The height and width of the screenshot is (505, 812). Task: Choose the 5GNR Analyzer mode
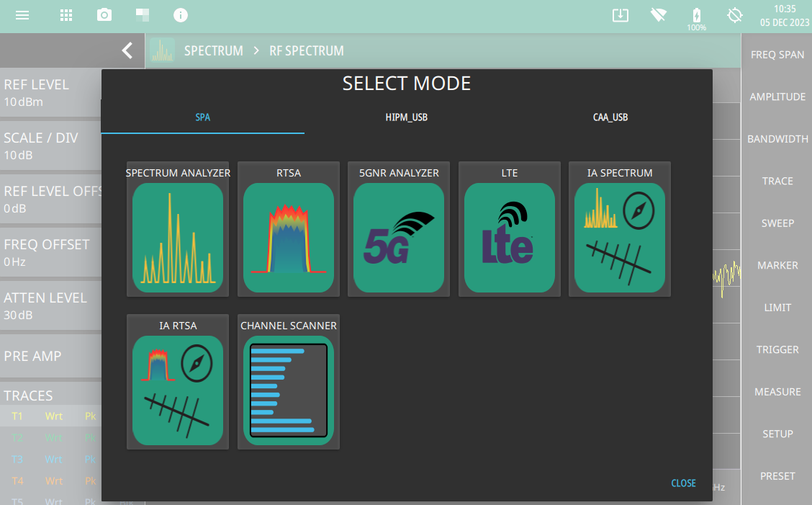point(399,238)
